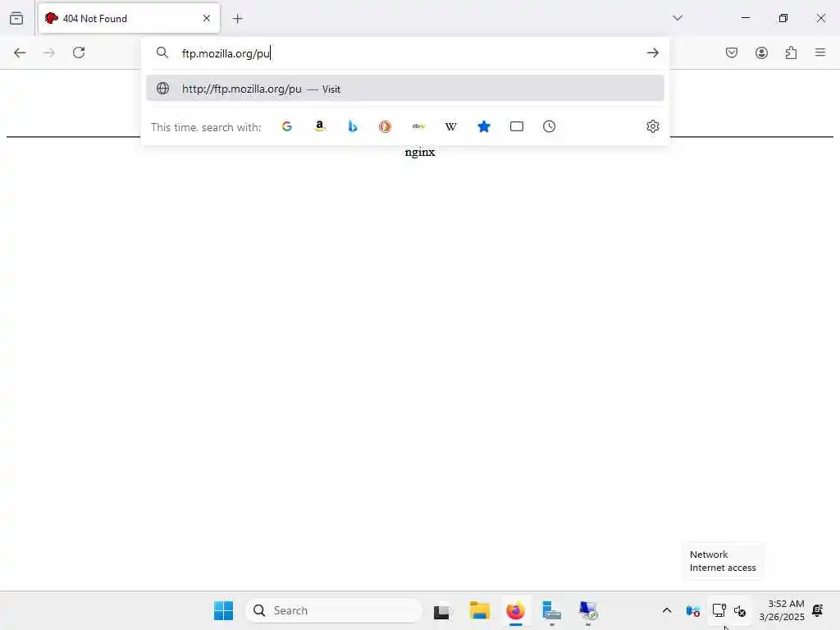The height and width of the screenshot is (630, 840).
Task: Show hidden system tray icons
Action: (667, 610)
